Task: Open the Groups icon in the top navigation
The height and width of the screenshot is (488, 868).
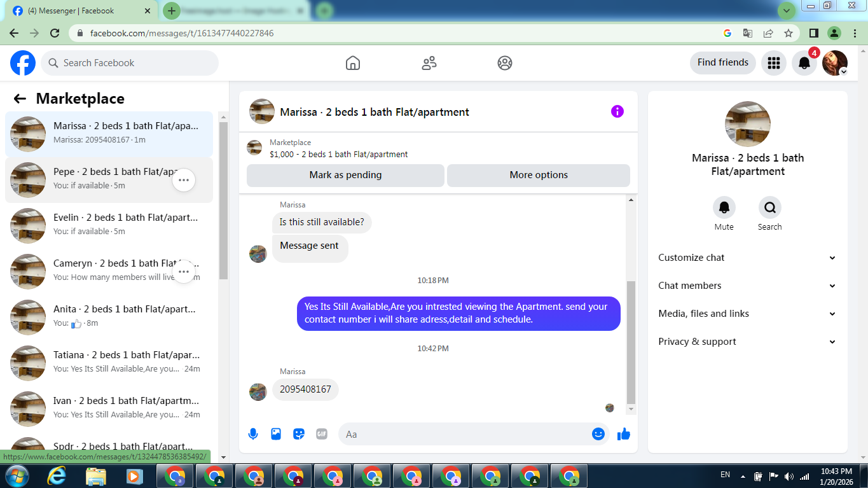Action: (505, 63)
